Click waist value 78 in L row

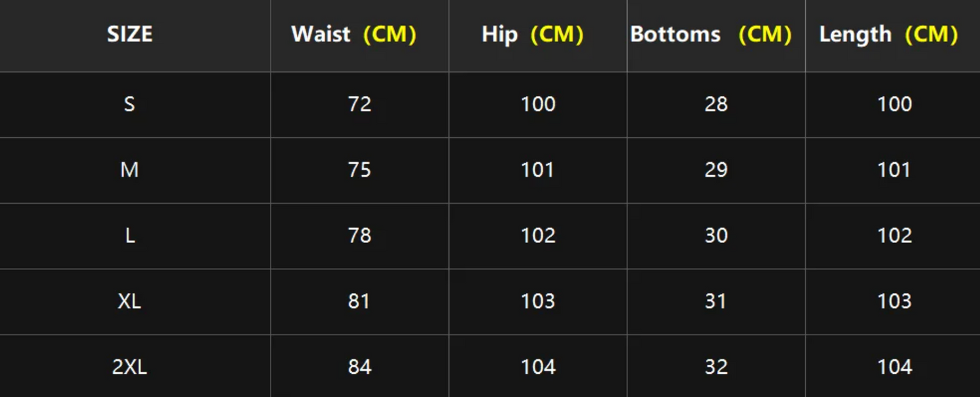point(359,235)
